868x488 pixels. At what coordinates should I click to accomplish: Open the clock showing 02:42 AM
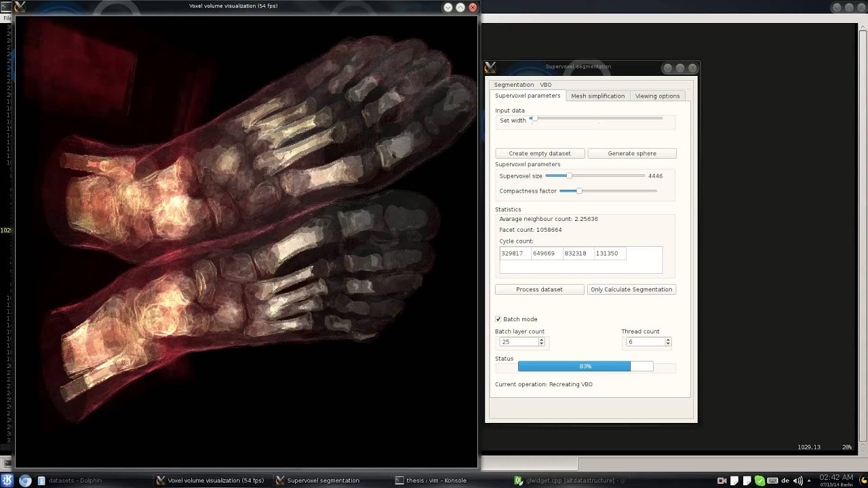coord(836,481)
